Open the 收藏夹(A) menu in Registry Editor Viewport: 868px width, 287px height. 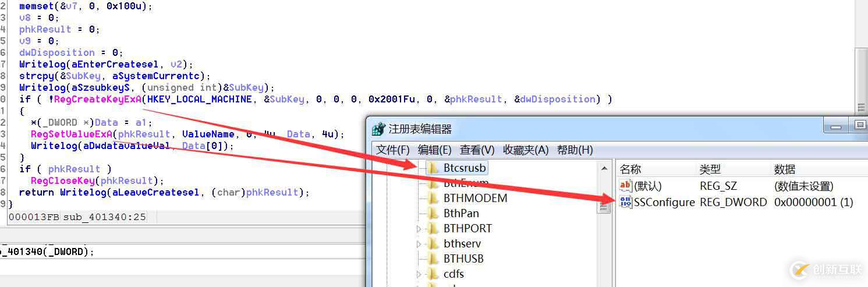pyautogui.click(x=526, y=150)
